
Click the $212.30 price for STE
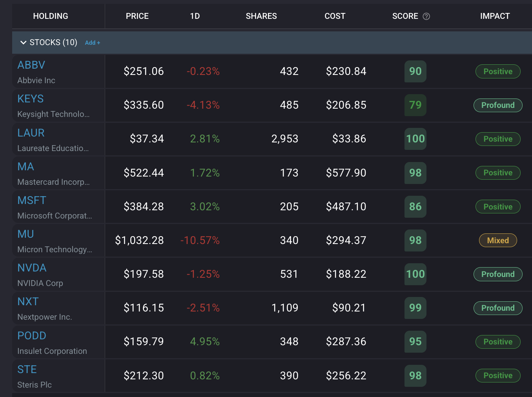(x=144, y=376)
